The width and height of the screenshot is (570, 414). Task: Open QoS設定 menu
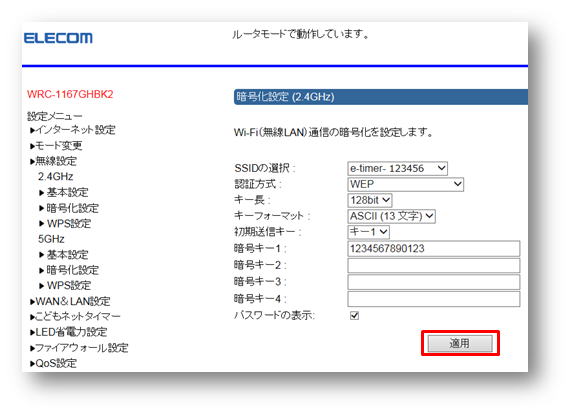tap(53, 363)
